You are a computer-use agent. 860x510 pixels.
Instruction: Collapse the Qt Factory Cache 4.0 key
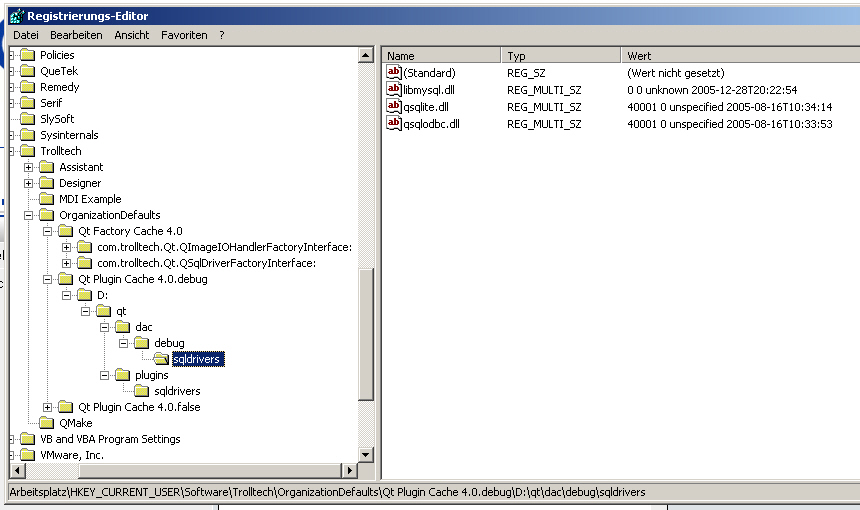[x=48, y=231]
